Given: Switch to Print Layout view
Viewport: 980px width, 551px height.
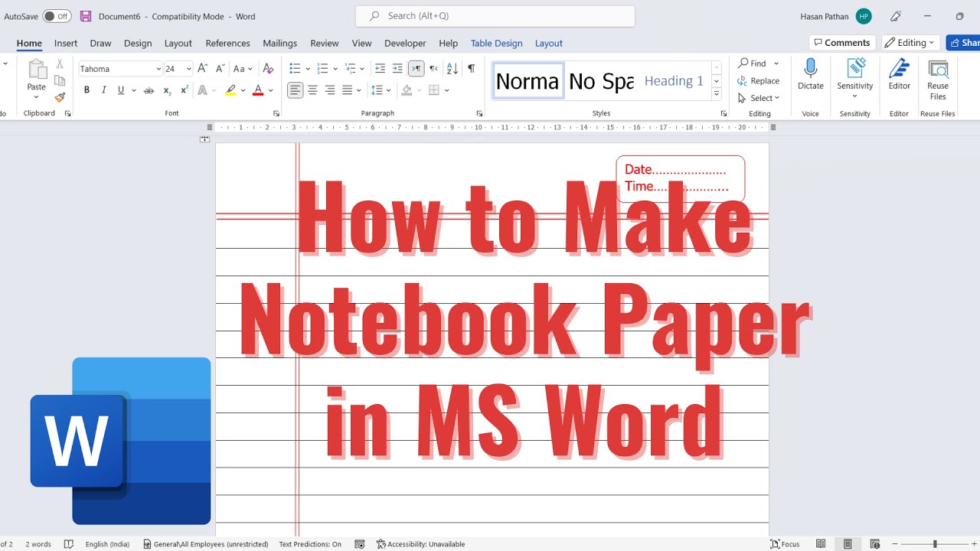Looking at the screenshot, I should (x=848, y=544).
